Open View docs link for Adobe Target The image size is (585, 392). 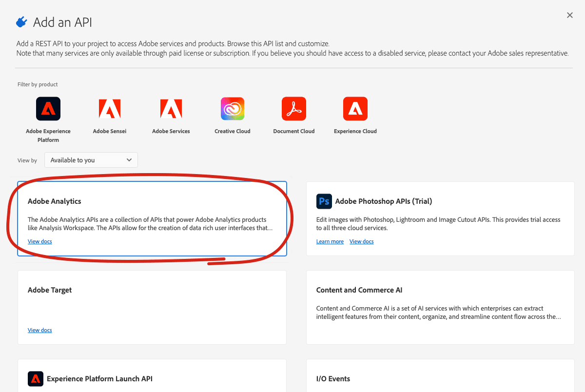tap(40, 330)
